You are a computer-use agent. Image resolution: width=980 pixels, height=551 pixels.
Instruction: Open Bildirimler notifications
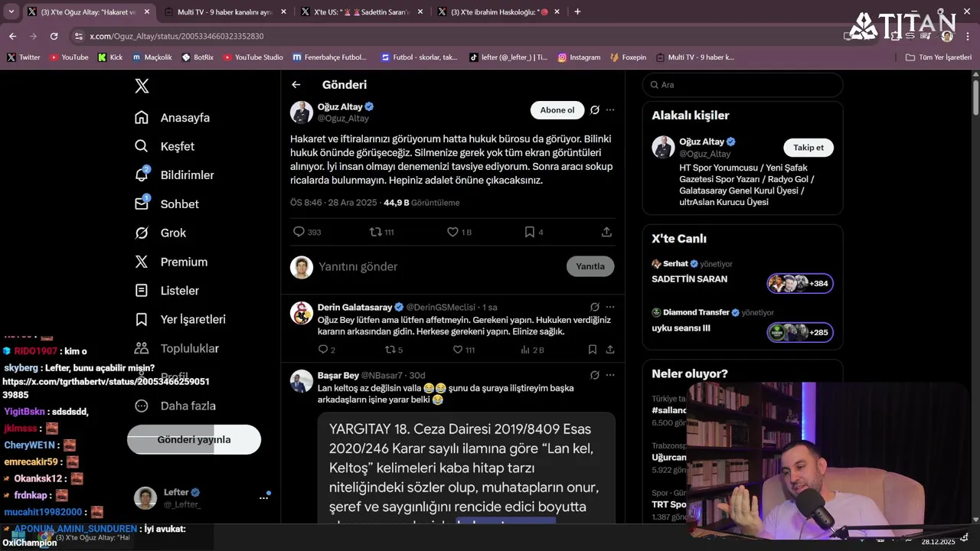click(175, 175)
